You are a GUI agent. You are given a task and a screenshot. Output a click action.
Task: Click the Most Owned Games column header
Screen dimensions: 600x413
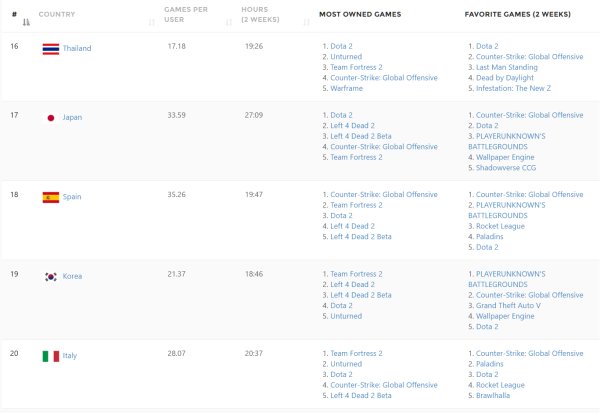(x=360, y=14)
